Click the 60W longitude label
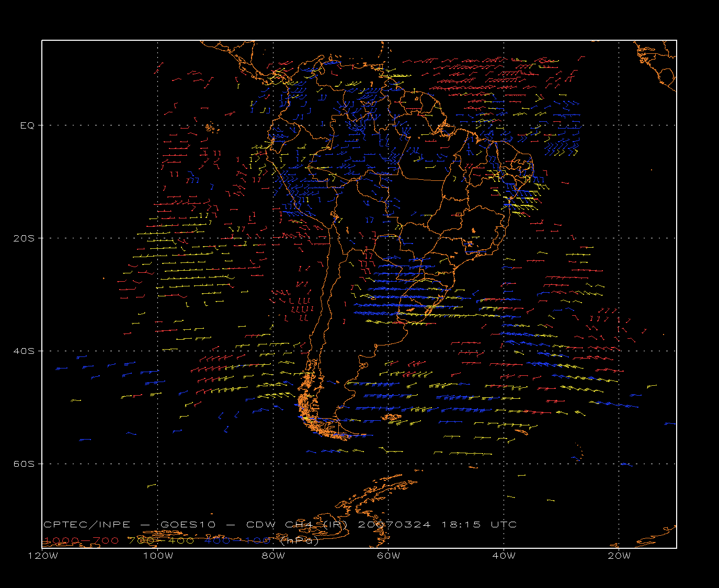Viewport: 719px width, 588px height. [x=389, y=556]
